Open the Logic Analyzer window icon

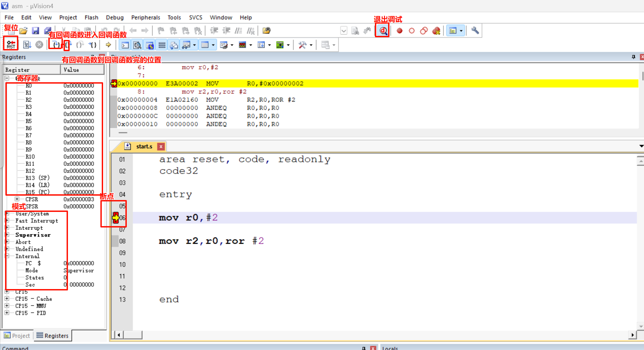(x=242, y=45)
